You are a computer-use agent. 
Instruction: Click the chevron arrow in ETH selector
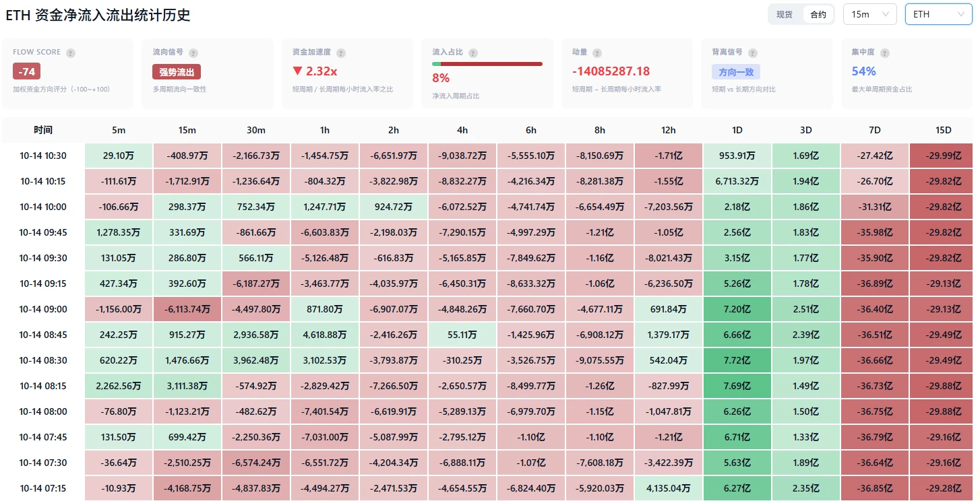pyautogui.click(x=961, y=14)
